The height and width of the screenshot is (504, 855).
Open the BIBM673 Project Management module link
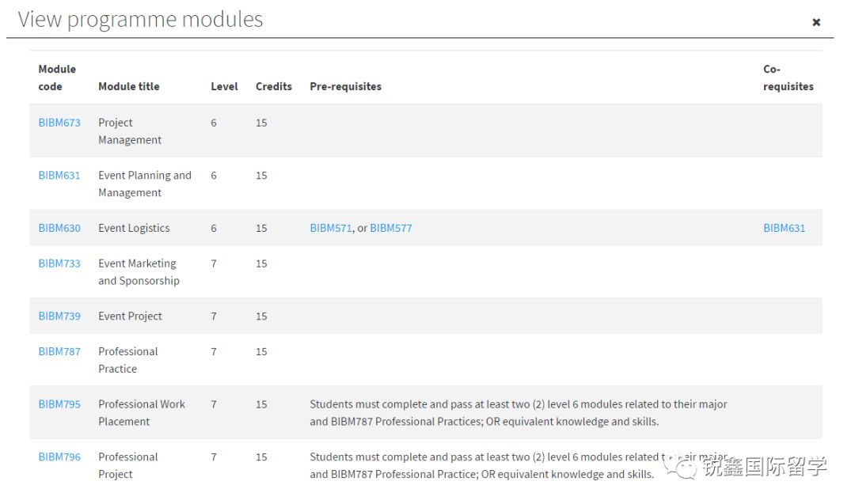click(59, 123)
